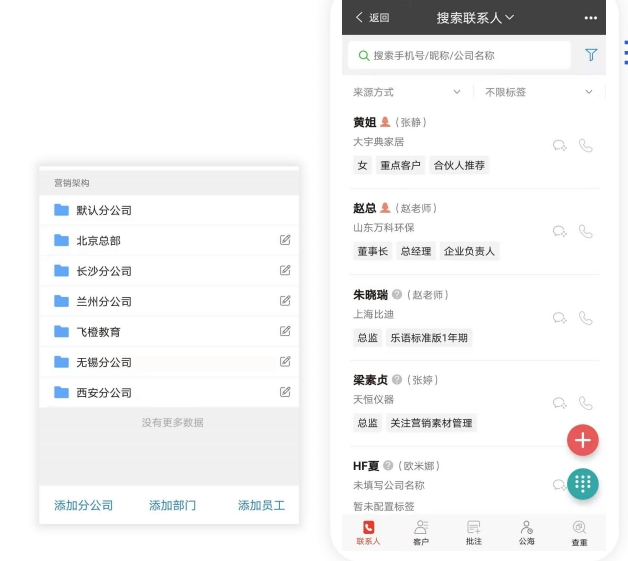
Task: Click the 合伙人推荐 tag
Action: tap(459, 165)
